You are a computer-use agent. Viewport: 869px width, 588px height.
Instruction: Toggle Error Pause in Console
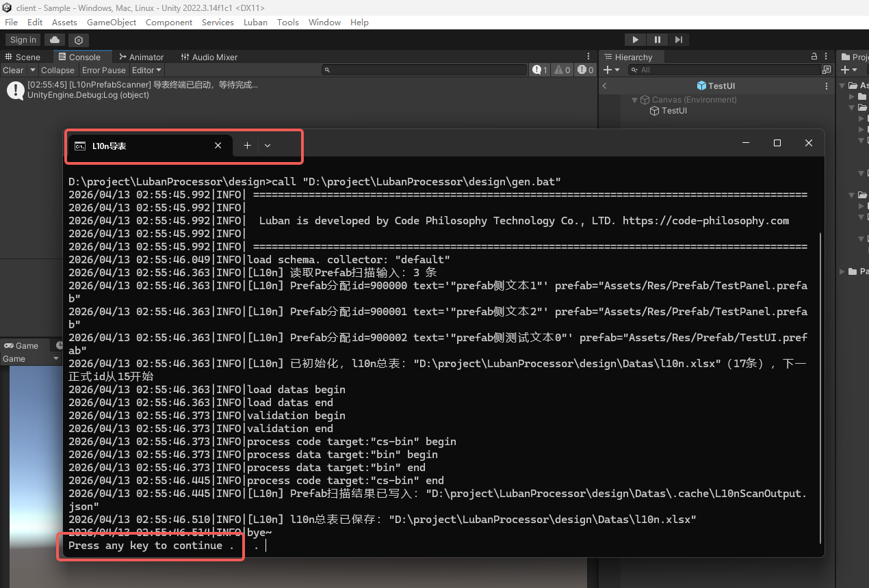pos(104,70)
